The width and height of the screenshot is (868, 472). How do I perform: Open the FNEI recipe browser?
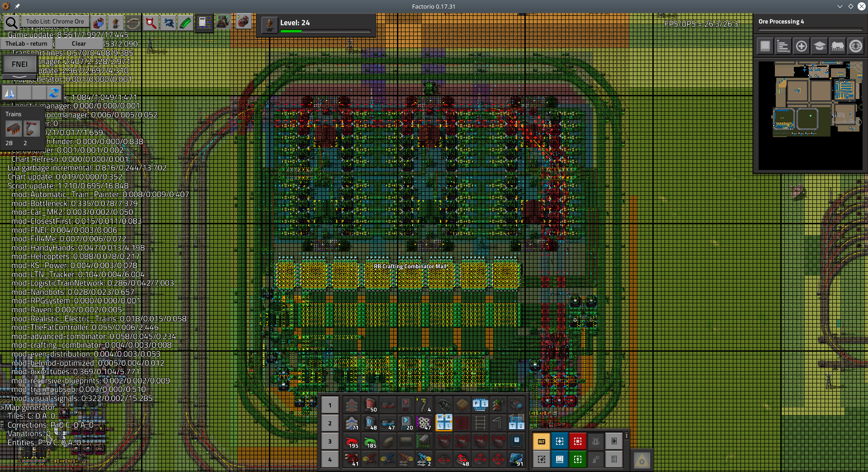click(19, 64)
